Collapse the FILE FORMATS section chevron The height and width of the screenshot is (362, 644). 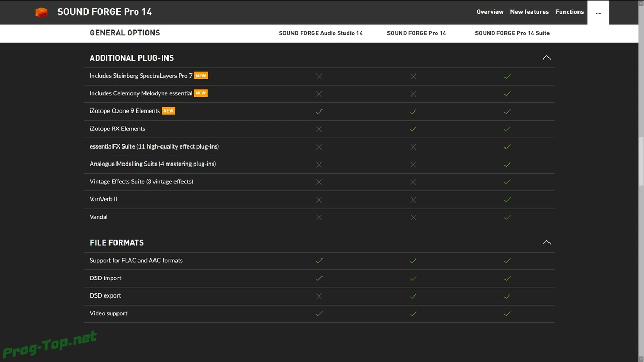546,242
